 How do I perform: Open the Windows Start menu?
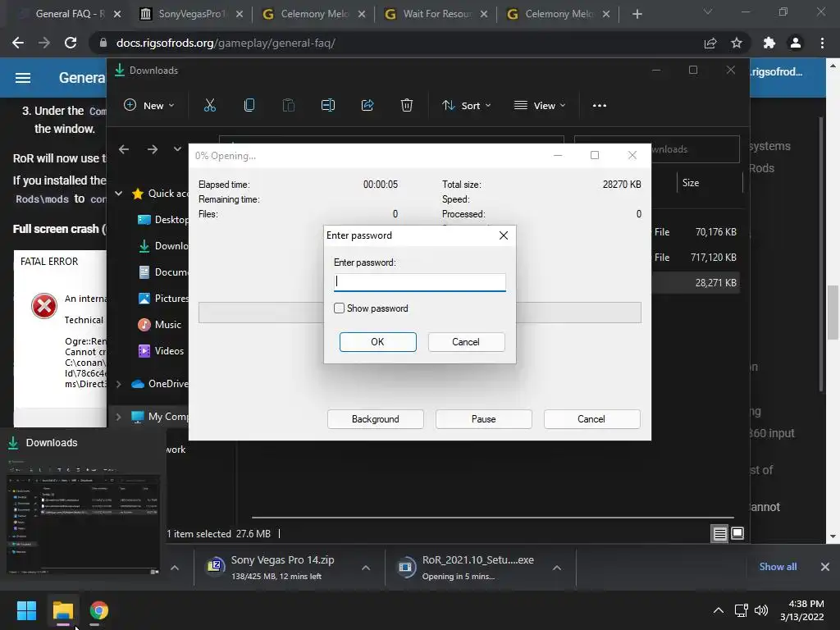26,610
